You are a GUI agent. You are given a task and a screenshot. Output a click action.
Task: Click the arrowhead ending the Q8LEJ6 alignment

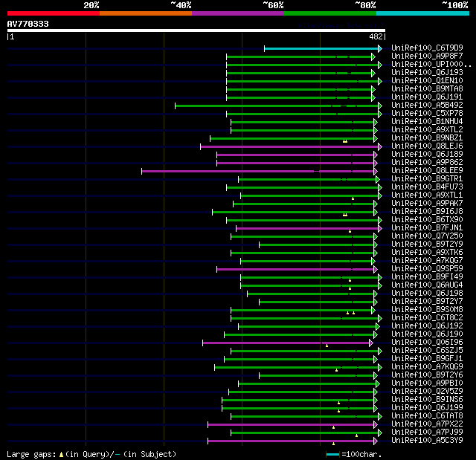click(380, 146)
